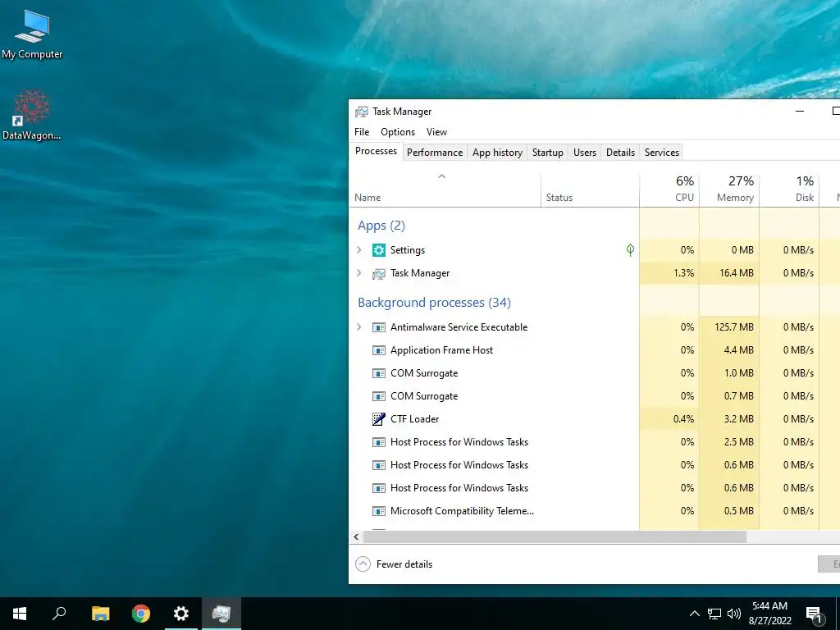840x630 pixels.
Task: Select Microsoft Compatibility Teleme... row
Action: click(595, 511)
